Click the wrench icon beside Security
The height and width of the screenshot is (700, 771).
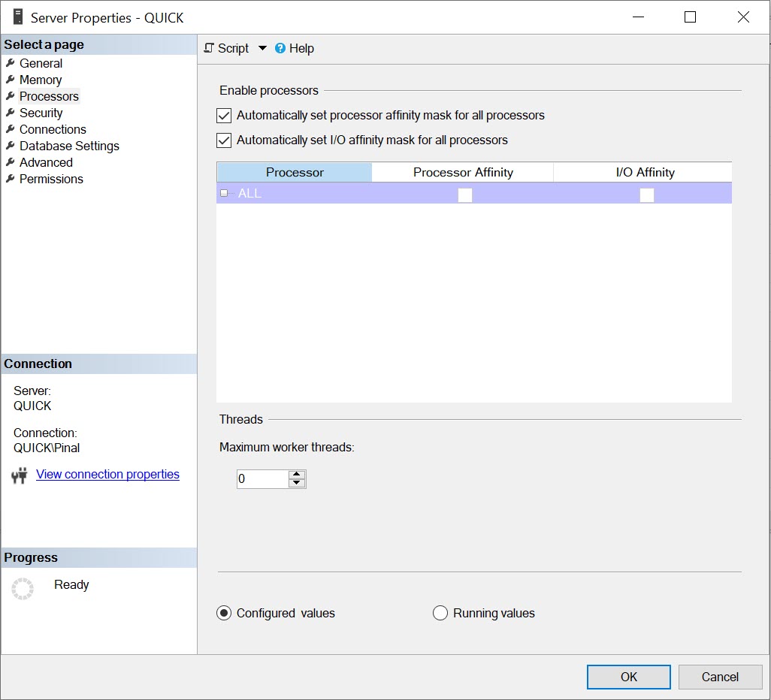pyautogui.click(x=11, y=113)
